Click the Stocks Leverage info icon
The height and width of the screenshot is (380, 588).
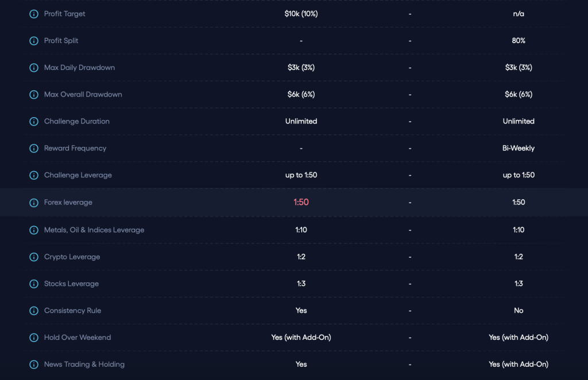[34, 284]
